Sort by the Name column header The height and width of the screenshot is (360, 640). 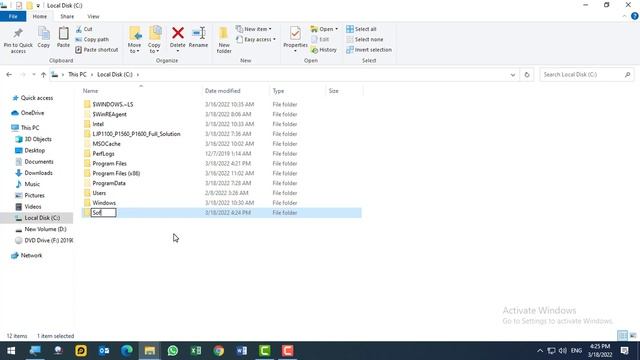coord(141,91)
